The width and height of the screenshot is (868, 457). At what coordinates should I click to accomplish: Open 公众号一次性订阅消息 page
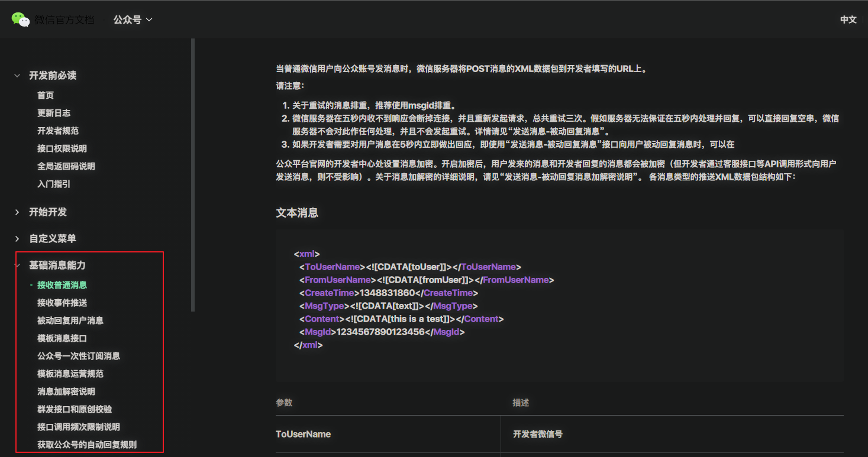click(x=79, y=356)
